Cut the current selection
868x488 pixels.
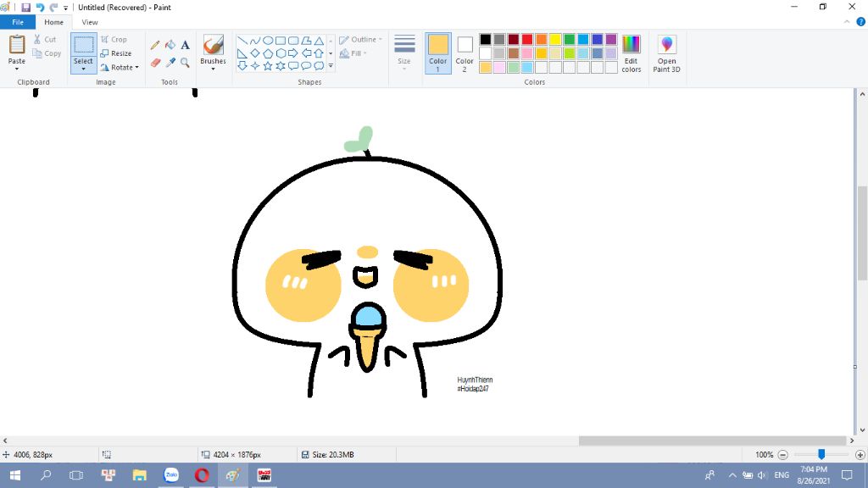pyautogui.click(x=45, y=39)
